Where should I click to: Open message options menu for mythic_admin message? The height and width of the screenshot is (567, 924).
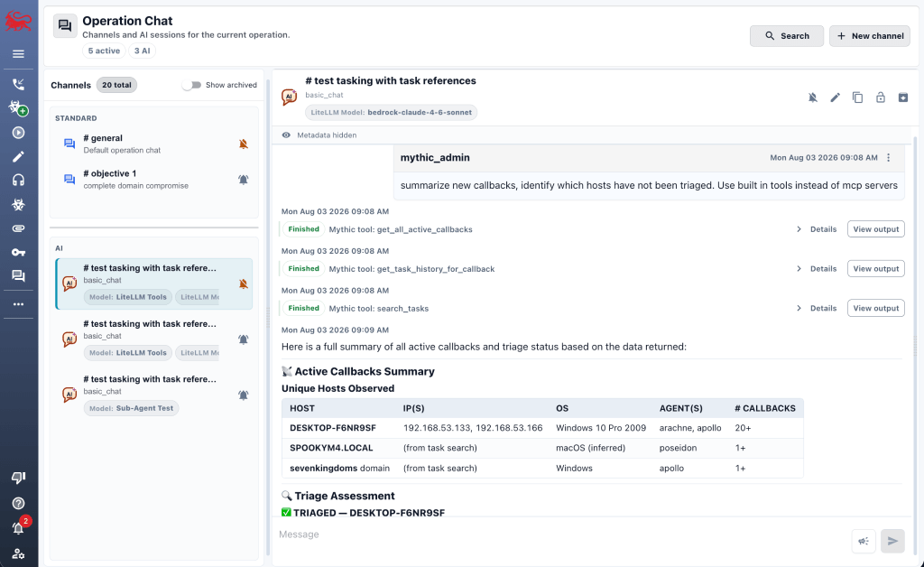pyautogui.click(x=889, y=157)
